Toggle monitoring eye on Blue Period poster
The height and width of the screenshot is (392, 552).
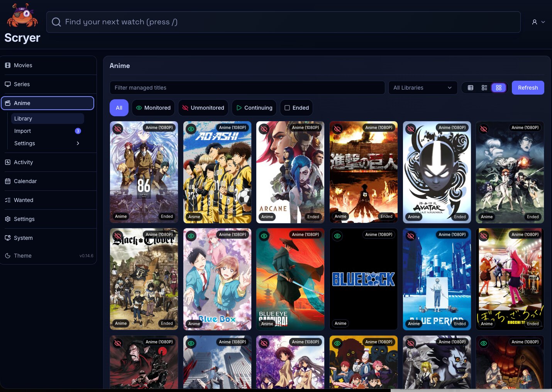tap(411, 236)
